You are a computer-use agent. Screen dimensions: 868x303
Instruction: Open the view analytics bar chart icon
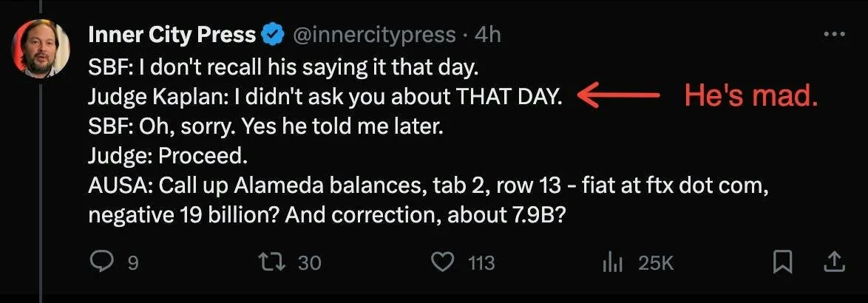tap(615, 262)
